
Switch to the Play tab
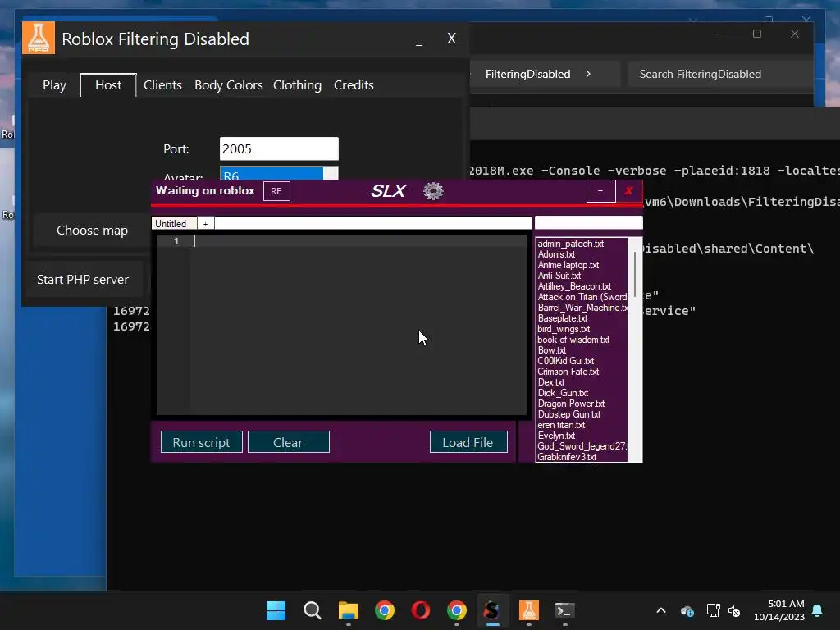(54, 85)
